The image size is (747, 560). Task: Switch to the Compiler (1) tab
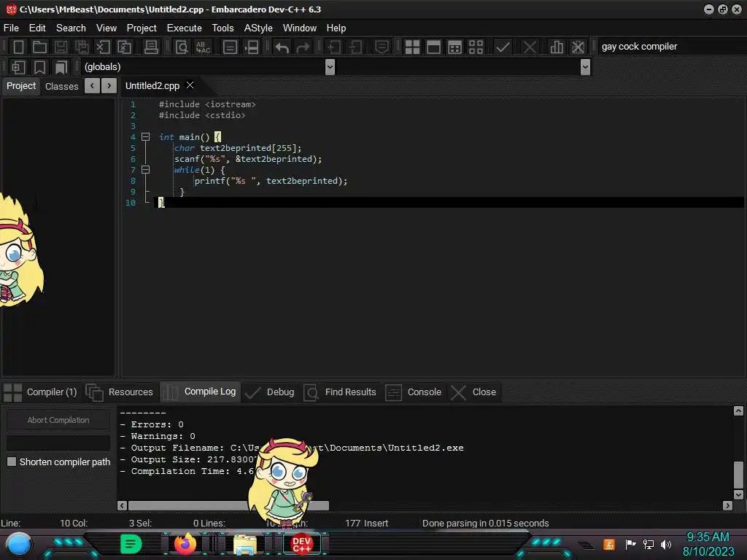[x=42, y=392]
